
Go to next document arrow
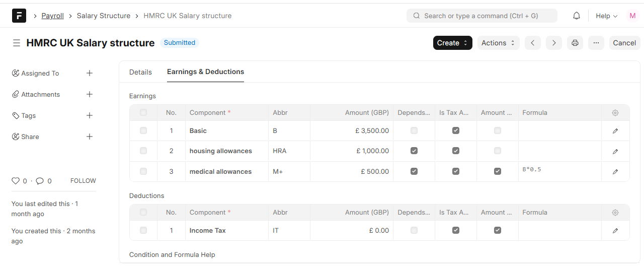(554, 43)
